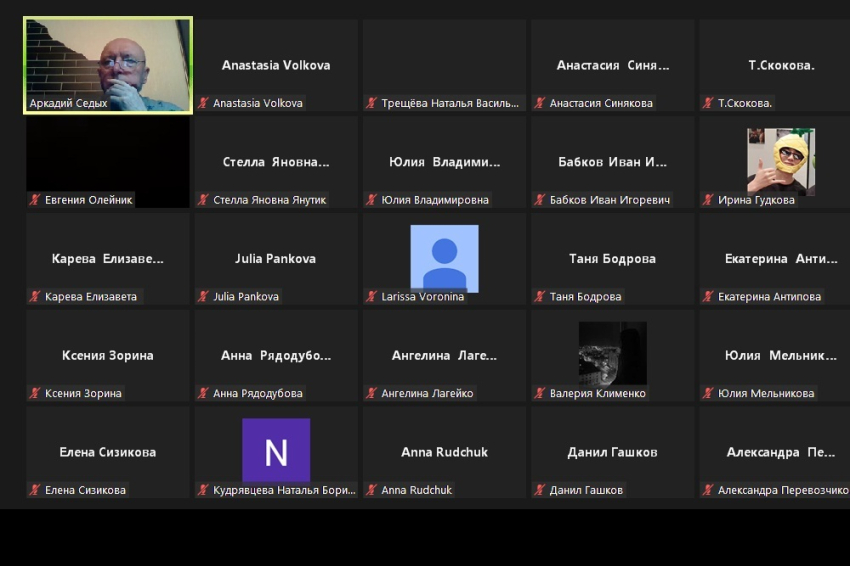Select the Александра Перевозчикова participant tile

coord(780,452)
